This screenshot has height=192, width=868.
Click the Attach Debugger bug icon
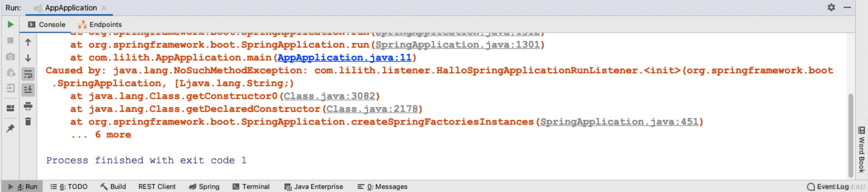click(10, 72)
